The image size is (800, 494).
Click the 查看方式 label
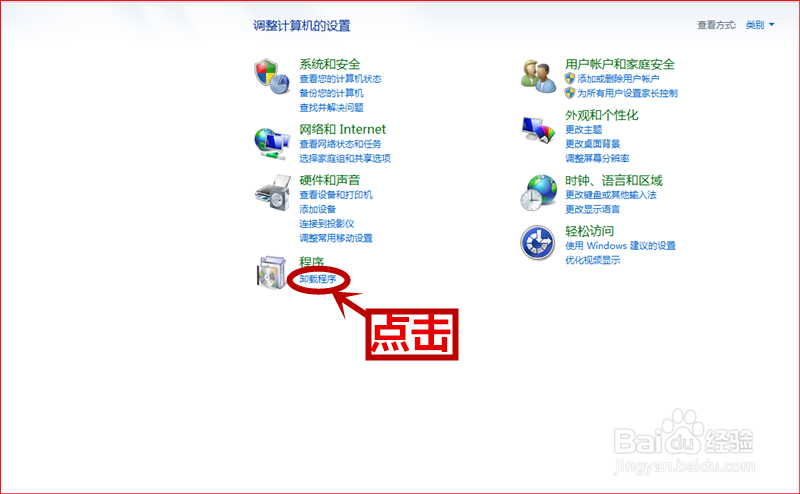[716, 25]
